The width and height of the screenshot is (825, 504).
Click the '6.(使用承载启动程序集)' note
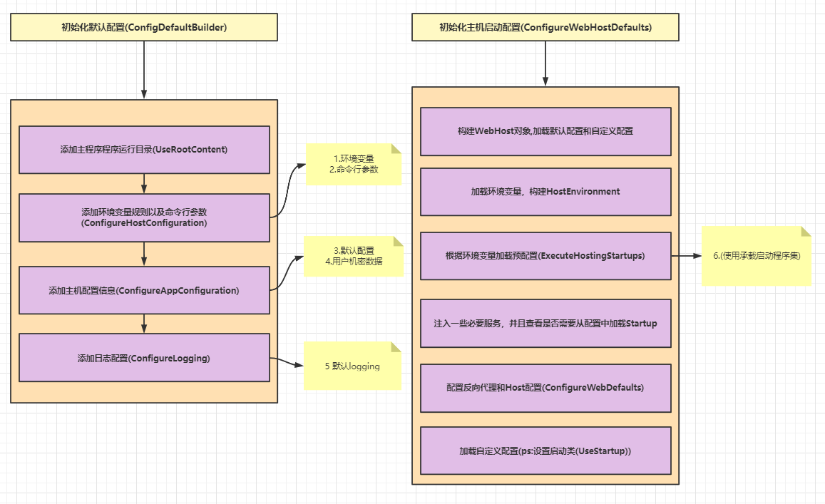pyautogui.click(x=757, y=256)
